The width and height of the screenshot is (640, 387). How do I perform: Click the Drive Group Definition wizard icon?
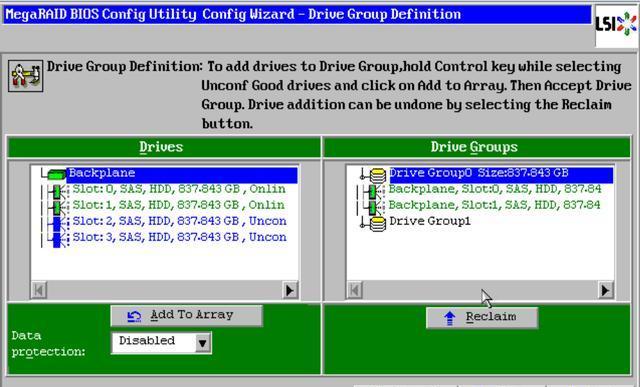[x=26, y=76]
